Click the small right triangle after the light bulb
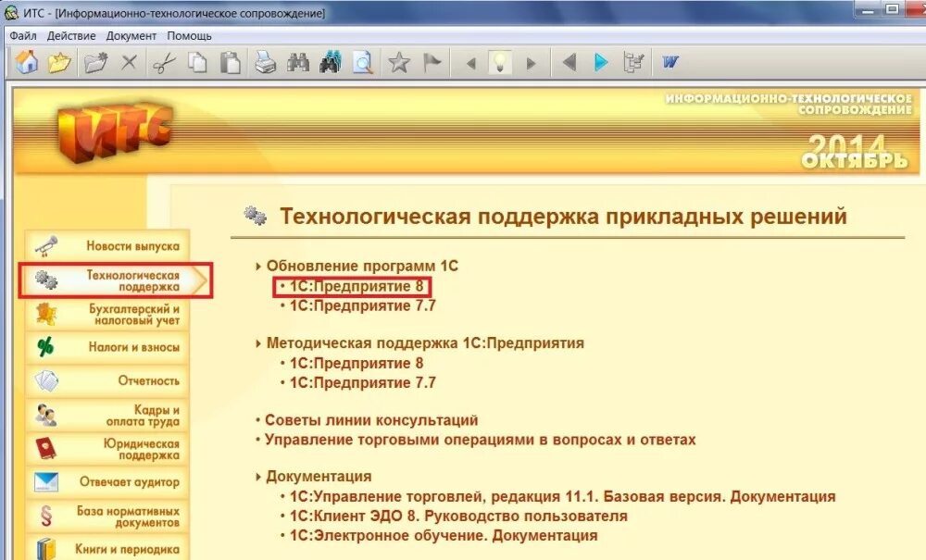 [x=531, y=63]
